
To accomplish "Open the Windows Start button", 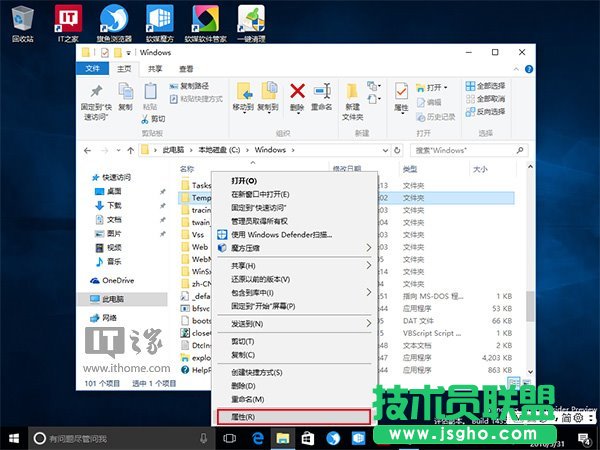I will 14,439.
